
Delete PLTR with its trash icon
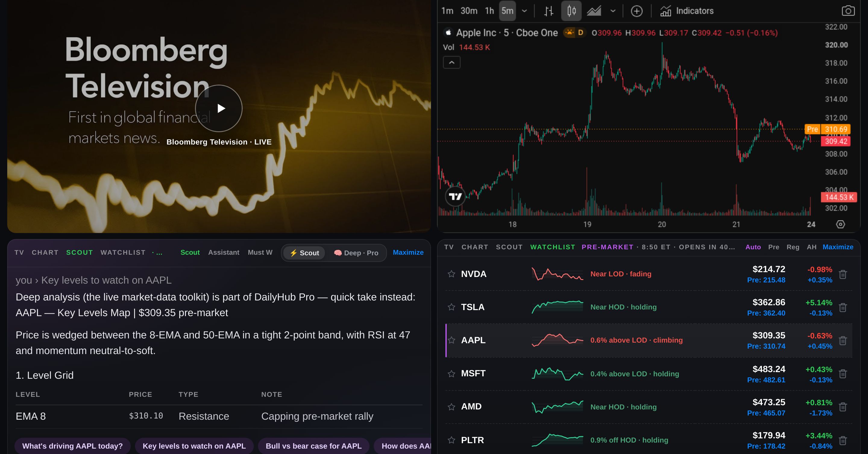tap(843, 440)
